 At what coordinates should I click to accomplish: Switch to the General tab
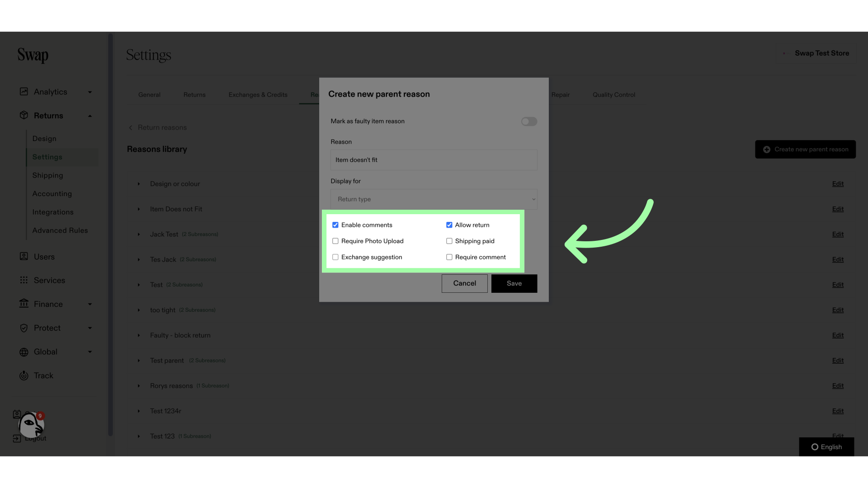point(149,95)
